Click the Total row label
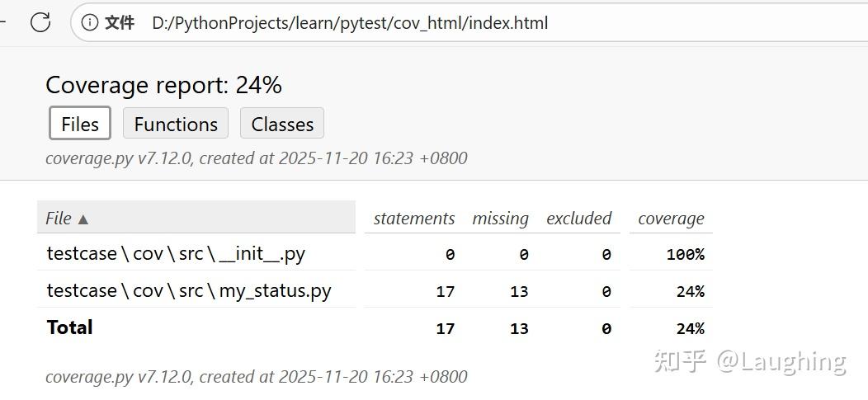Image resolution: width=868 pixels, height=400 pixels. pos(70,327)
